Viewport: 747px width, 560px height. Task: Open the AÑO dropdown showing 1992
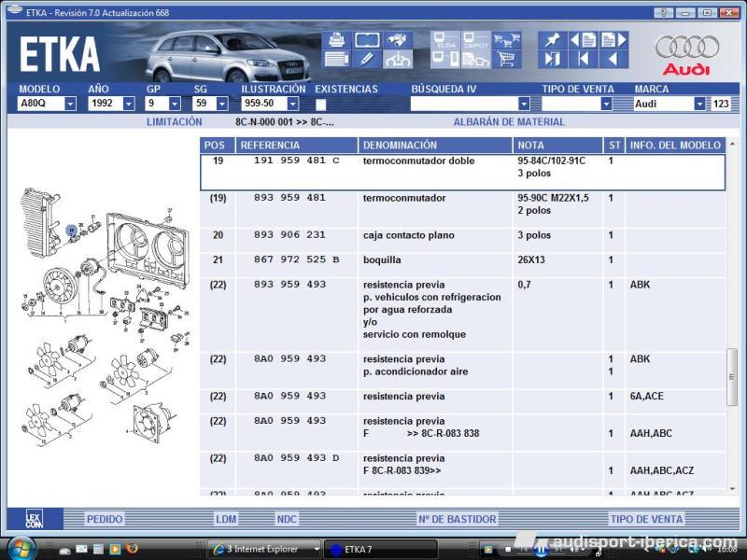coord(129,104)
